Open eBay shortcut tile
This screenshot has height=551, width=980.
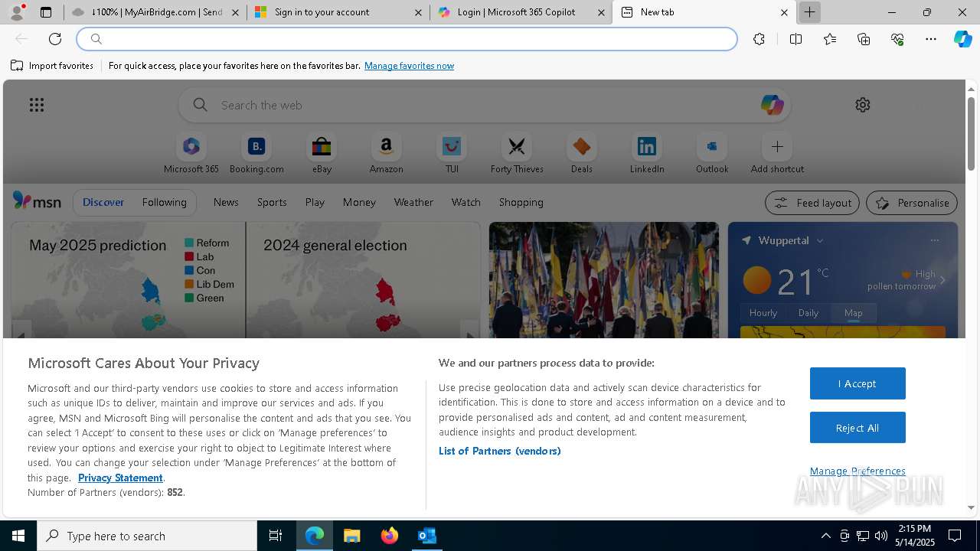point(322,154)
